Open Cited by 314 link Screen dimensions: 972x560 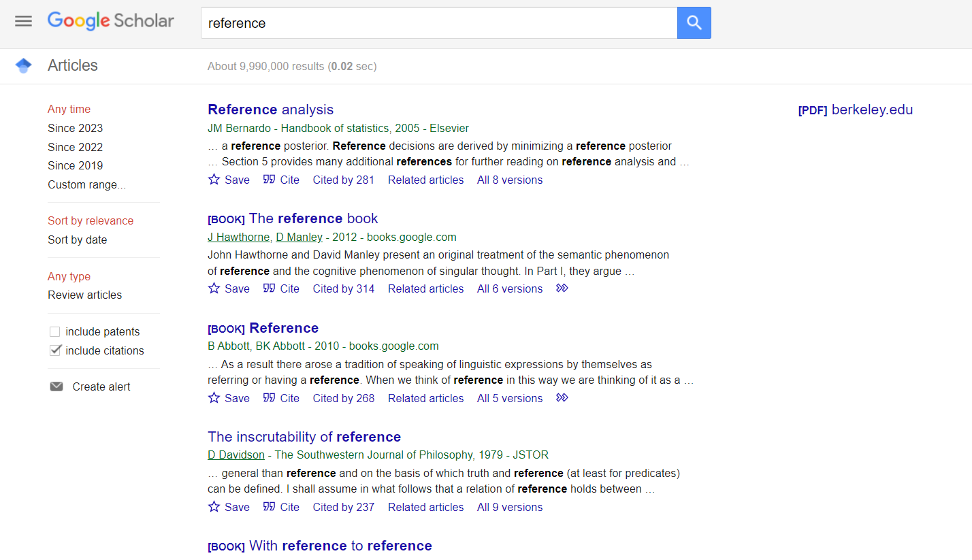click(x=343, y=289)
